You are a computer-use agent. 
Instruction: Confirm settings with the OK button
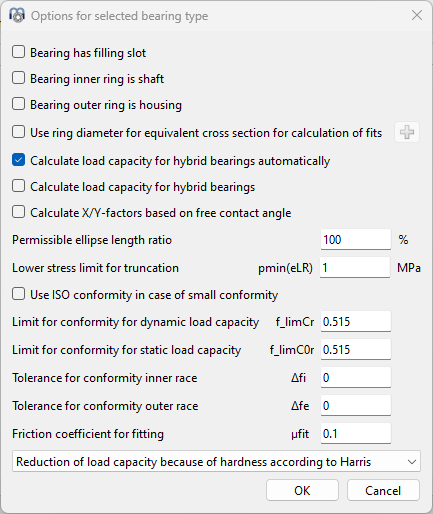point(302,490)
